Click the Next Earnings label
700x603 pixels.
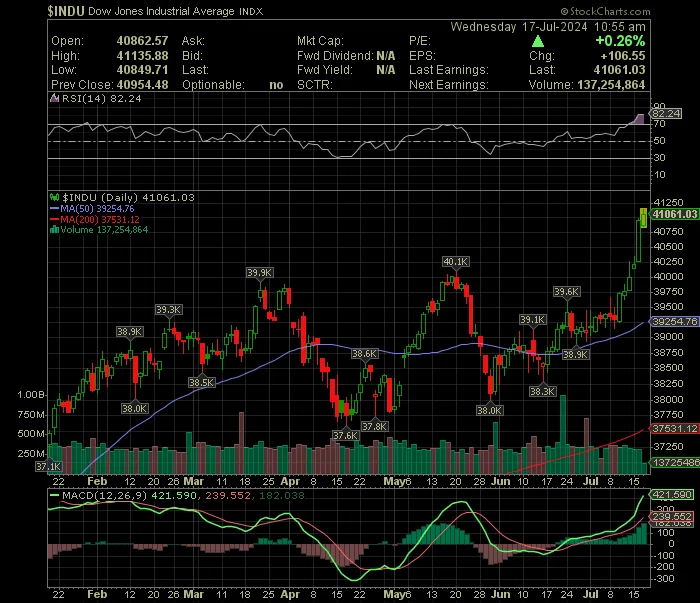[449, 85]
